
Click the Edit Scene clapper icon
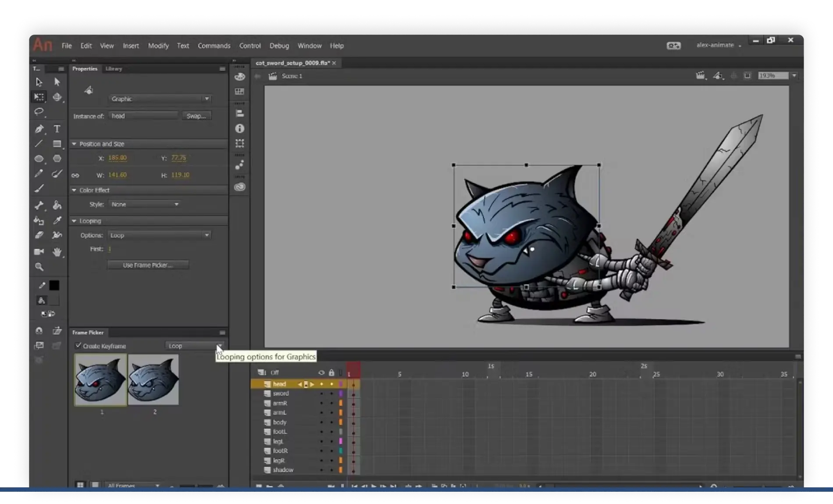coord(701,76)
